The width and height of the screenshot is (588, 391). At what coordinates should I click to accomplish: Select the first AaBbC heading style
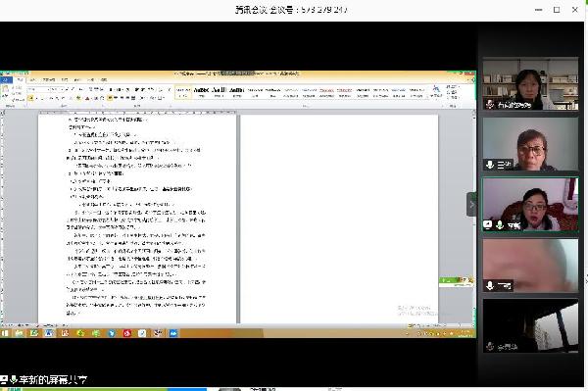click(201, 92)
